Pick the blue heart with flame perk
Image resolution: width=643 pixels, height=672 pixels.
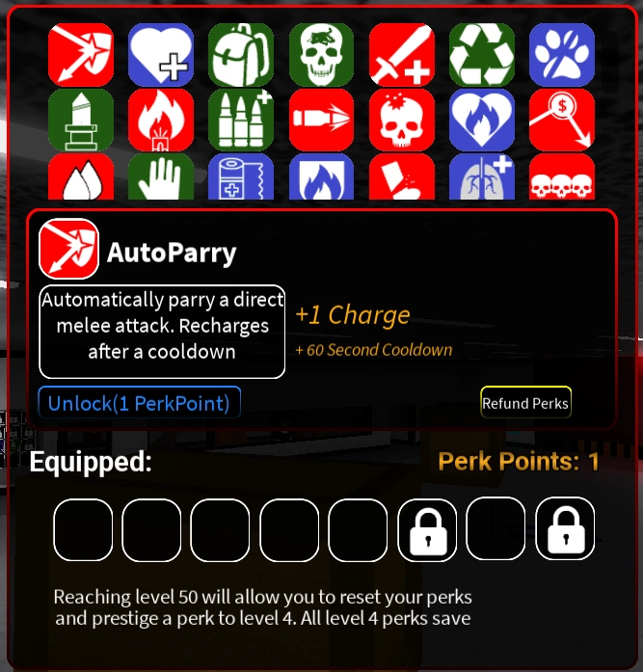[x=482, y=120]
